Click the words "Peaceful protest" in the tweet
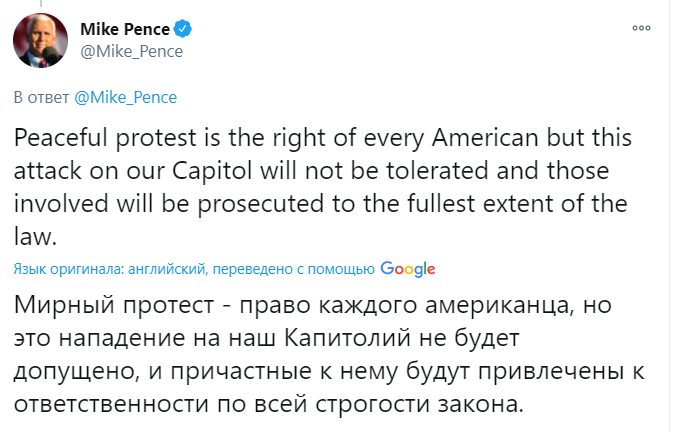This screenshot has height=432, width=674. 94,136
